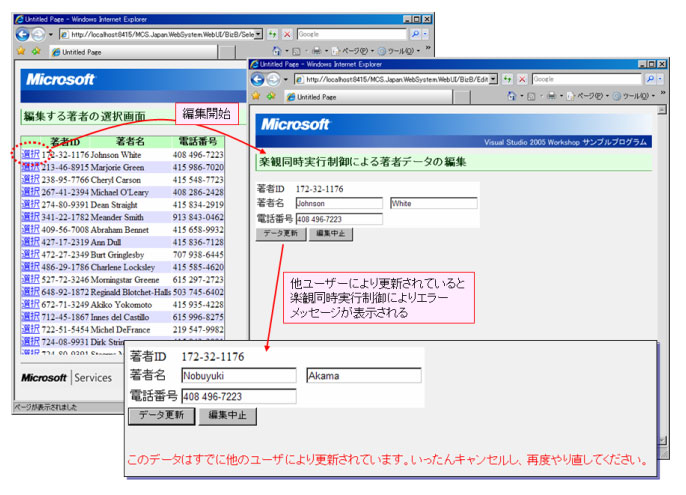The width and height of the screenshot is (686, 495).
Task: Click author ID 172-32-1176 in the front window
Action: [319, 189]
